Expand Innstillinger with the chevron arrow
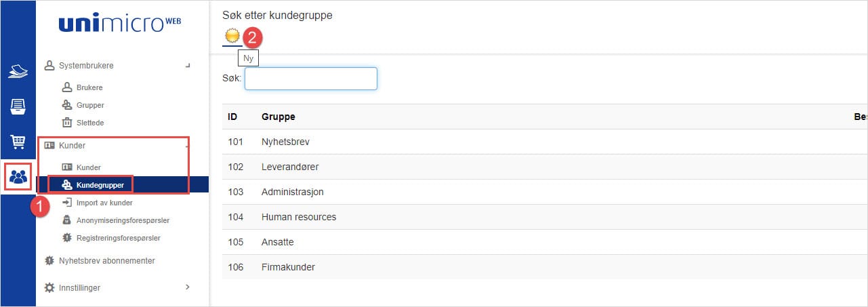 point(188,287)
